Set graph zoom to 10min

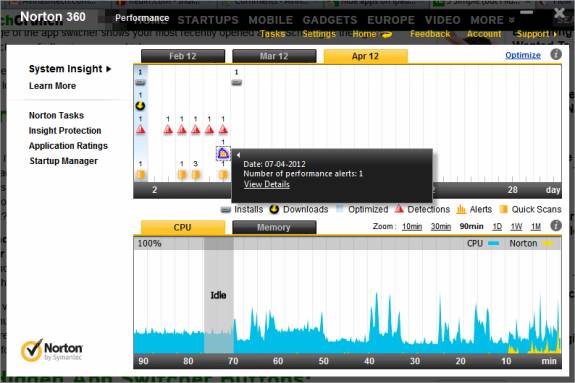412,227
